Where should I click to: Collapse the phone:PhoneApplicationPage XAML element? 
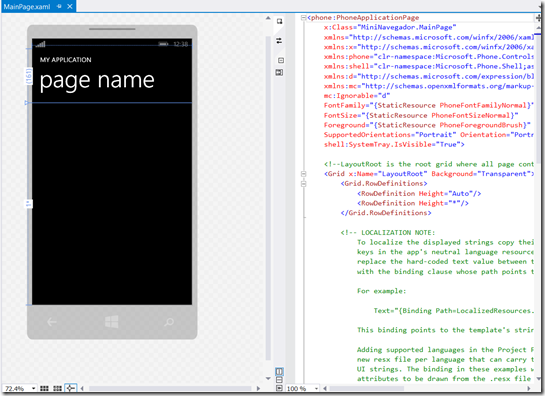[303, 17]
